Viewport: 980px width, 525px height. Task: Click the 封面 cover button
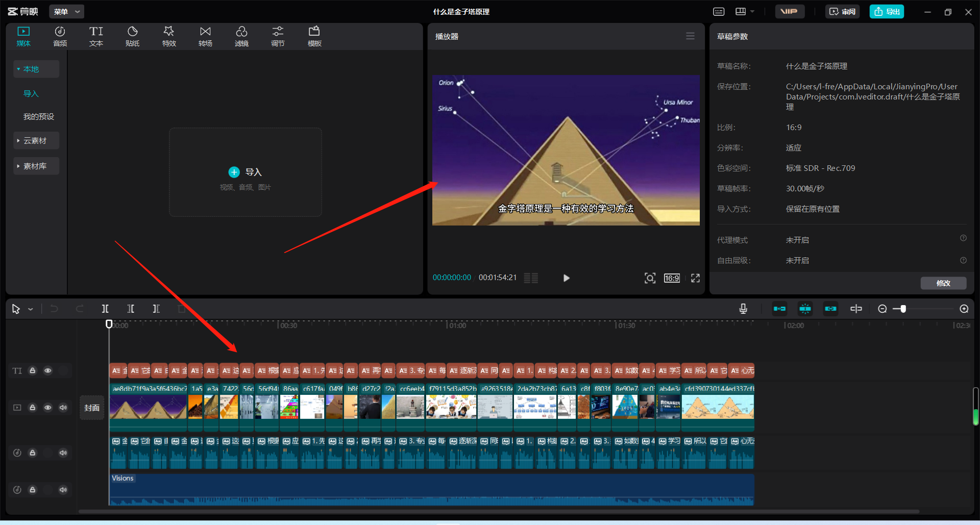click(92, 408)
